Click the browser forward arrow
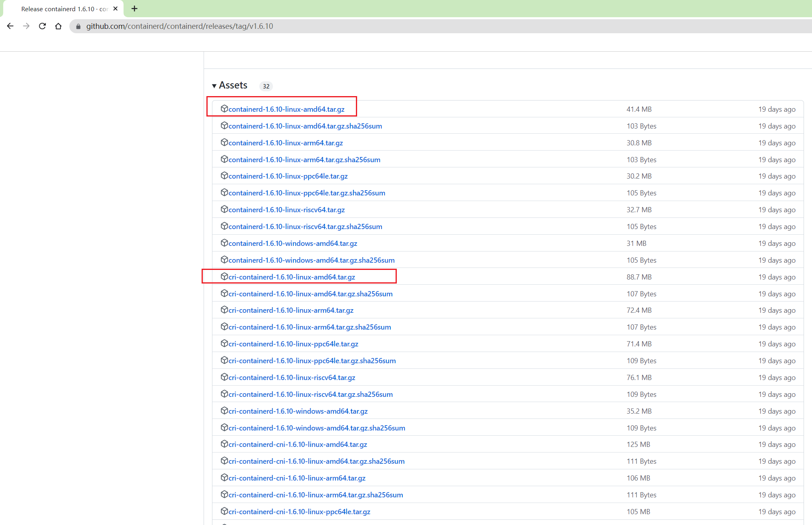812x525 pixels. (26, 26)
